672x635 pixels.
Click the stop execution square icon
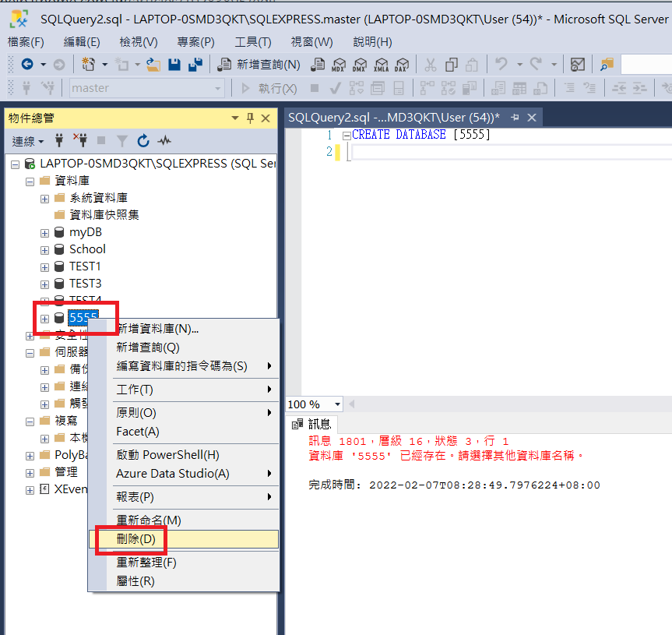(315, 88)
